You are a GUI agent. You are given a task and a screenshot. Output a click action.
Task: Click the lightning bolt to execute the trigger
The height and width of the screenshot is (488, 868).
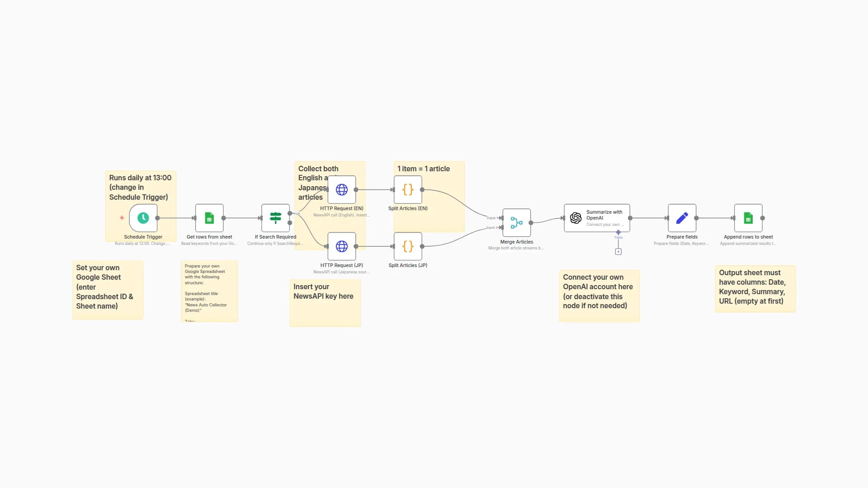(x=122, y=218)
